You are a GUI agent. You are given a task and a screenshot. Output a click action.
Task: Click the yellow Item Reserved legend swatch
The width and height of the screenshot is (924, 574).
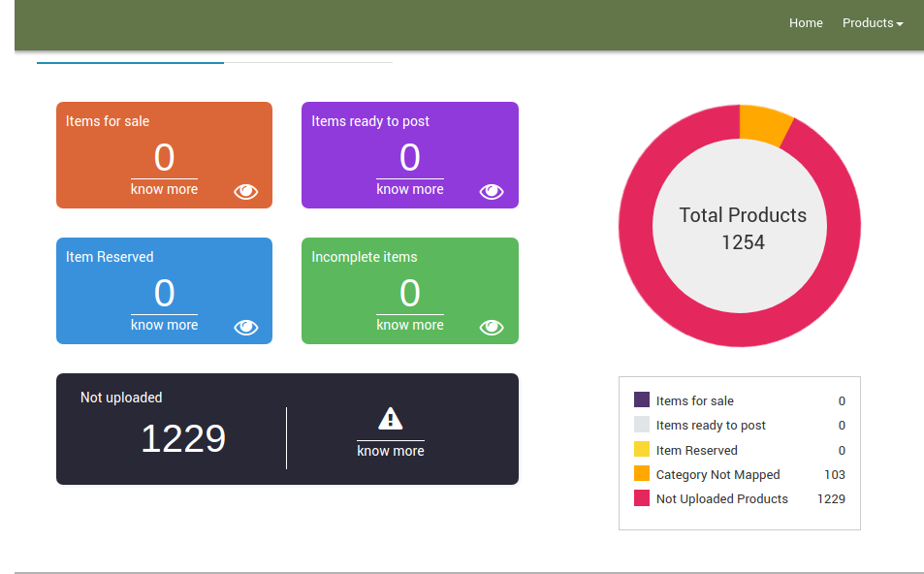tap(642, 449)
